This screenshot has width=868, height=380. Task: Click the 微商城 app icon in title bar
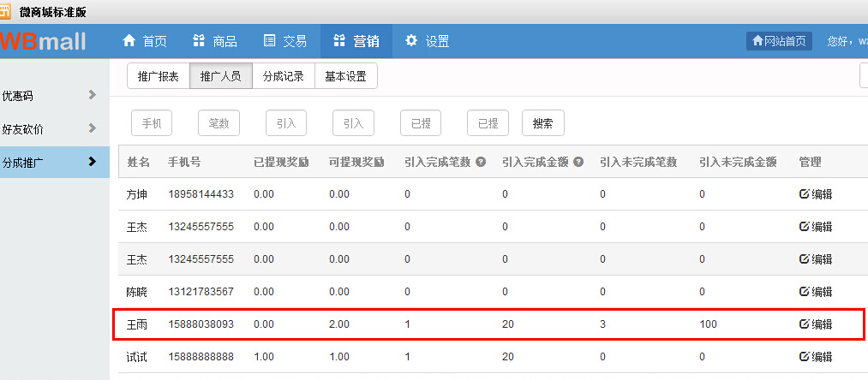pos(7,12)
